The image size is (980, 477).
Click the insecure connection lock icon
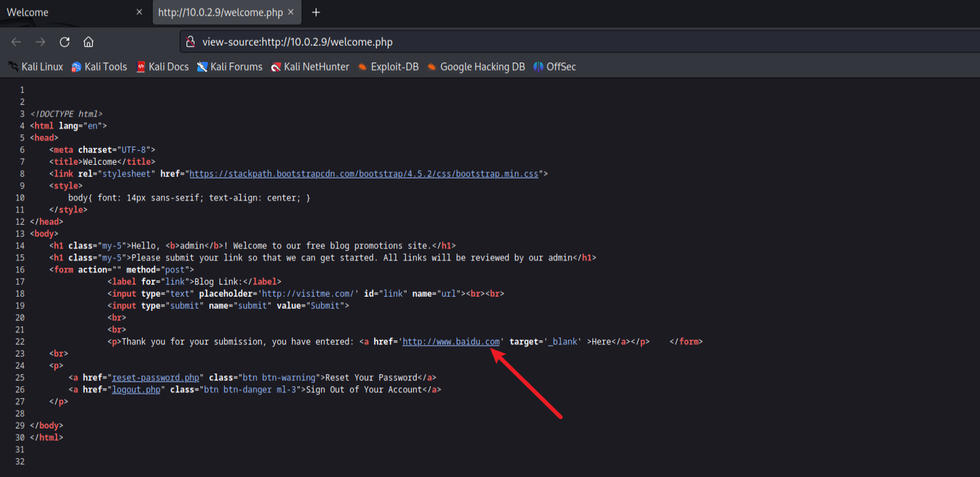(190, 42)
